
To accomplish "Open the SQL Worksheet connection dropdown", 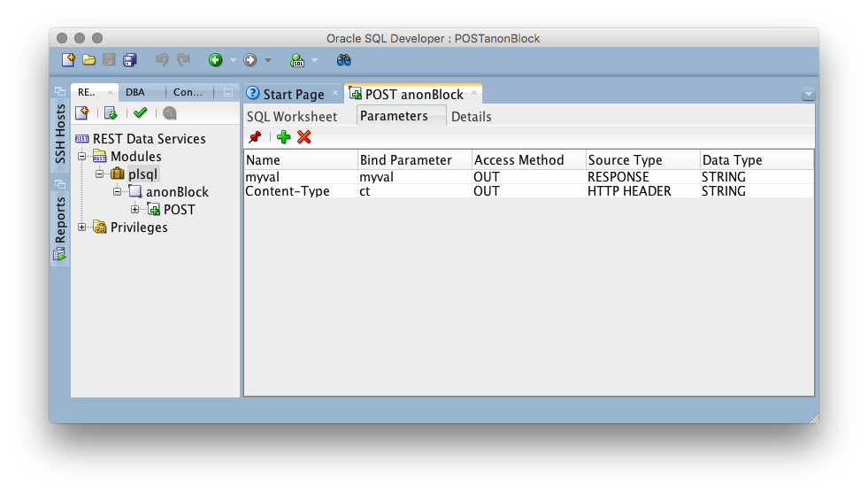I will (x=314, y=60).
